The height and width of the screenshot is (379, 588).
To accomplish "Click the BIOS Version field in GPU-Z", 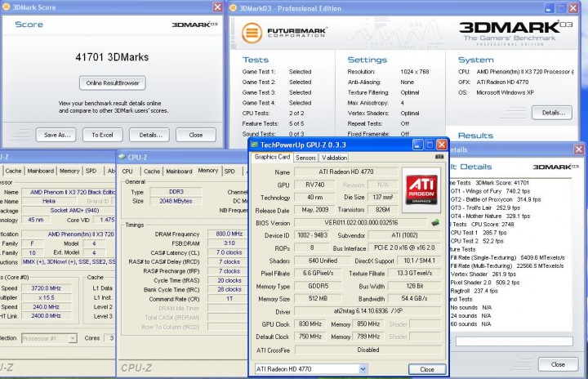I will pyautogui.click(x=361, y=222).
